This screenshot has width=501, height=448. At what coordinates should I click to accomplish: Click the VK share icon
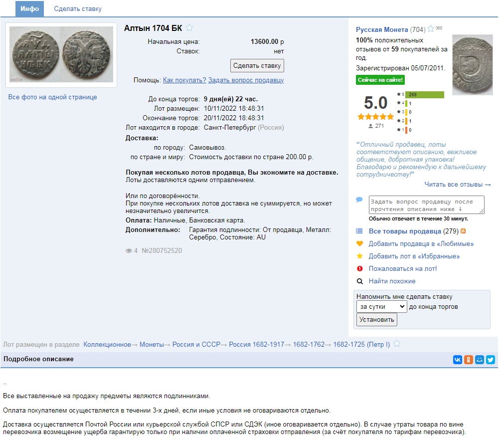point(458,360)
